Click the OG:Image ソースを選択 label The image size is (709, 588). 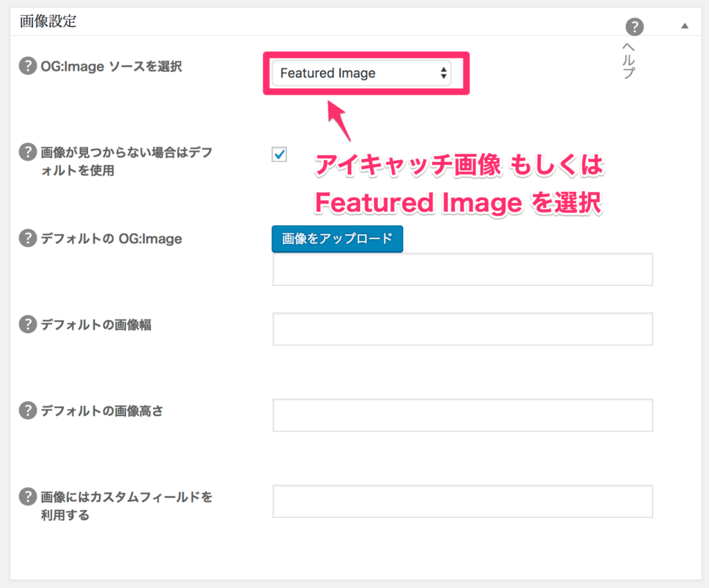point(111,66)
